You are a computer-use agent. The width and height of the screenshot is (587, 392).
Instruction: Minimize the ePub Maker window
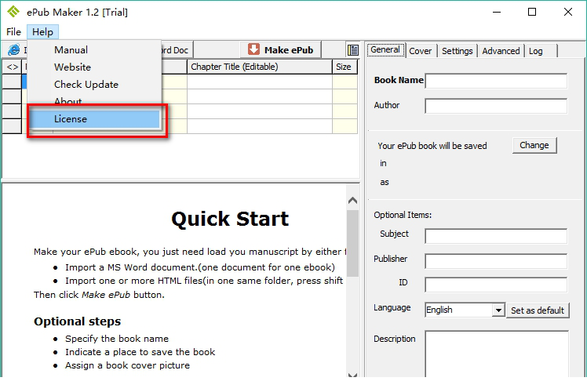[x=497, y=12]
